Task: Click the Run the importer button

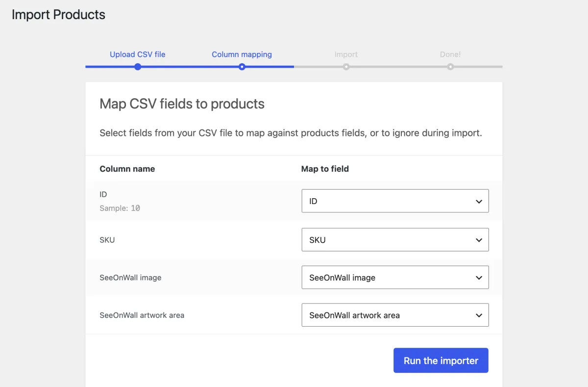Action: click(x=441, y=361)
